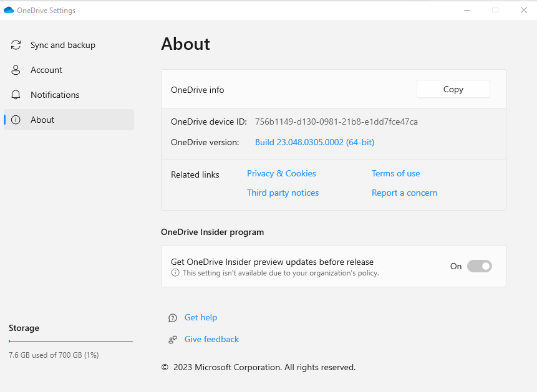The width and height of the screenshot is (537, 392).
Task: Open the Build 23.048.0305.0002 version link
Action: pos(314,142)
